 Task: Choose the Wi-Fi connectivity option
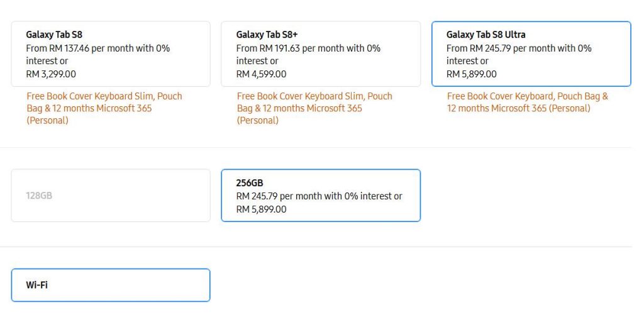(111, 285)
